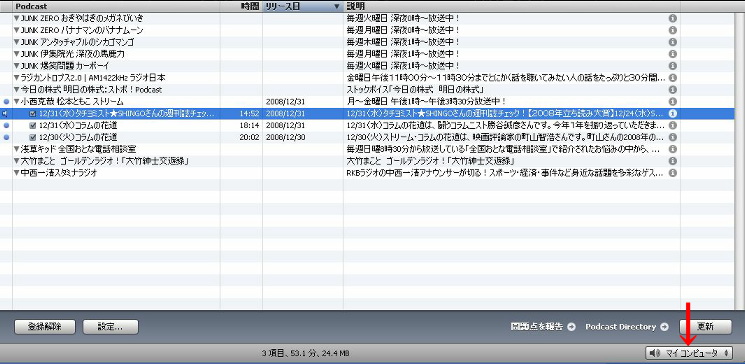Expand JUNK アンタッチャブルのシカゴマンゴ triangle
Viewport: 745px width, 364px height.
(x=17, y=42)
